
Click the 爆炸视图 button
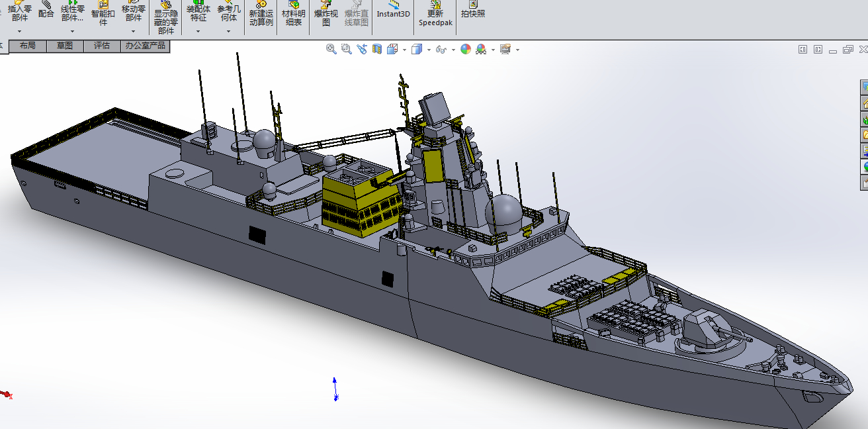coord(325,15)
